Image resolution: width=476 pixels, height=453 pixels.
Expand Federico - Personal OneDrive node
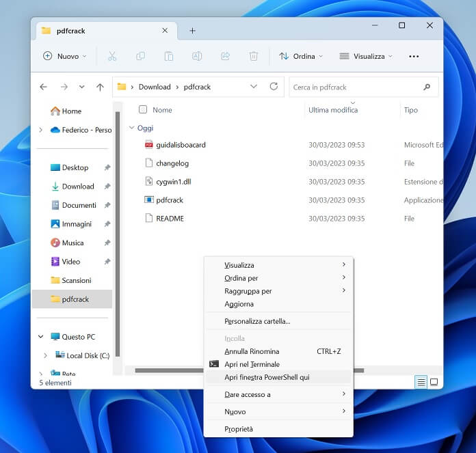pyautogui.click(x=40, y=130)
